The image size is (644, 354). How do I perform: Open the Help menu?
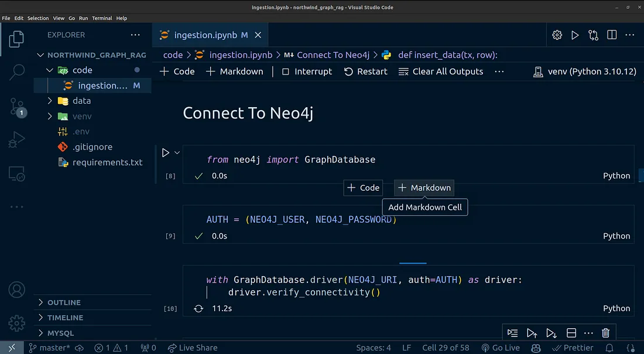click(x=122, y=18)
